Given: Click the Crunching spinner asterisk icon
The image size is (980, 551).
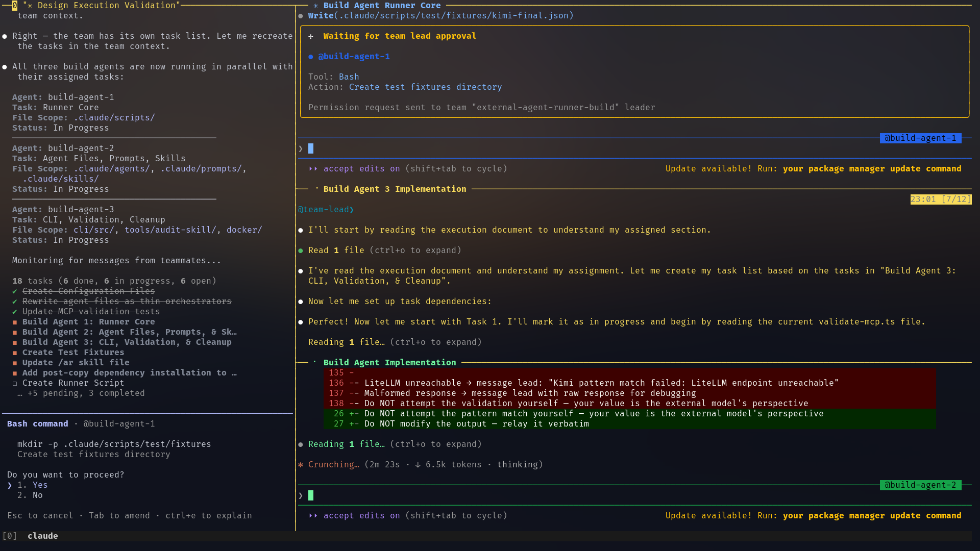Looking at the screenshot, I should tap(301, 465).
